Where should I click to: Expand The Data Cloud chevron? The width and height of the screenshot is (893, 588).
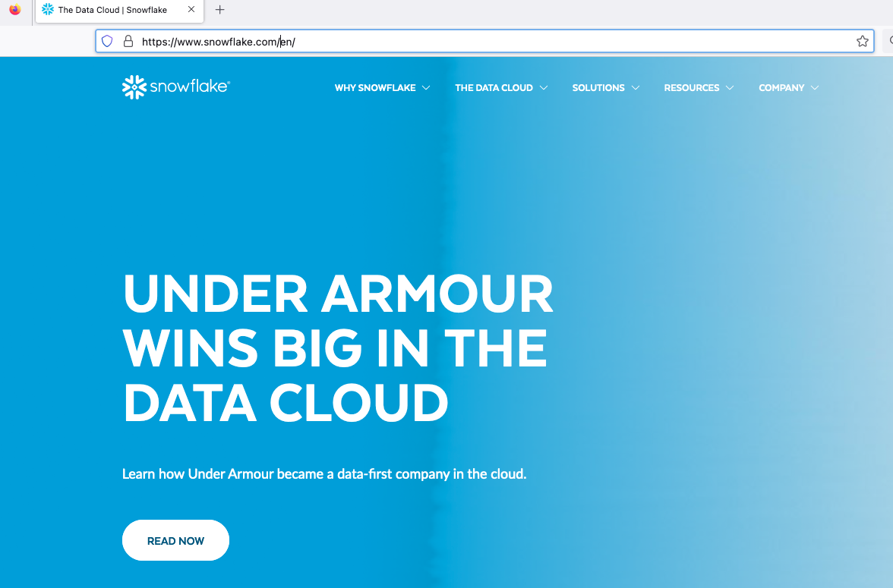(x=544, y=88)
